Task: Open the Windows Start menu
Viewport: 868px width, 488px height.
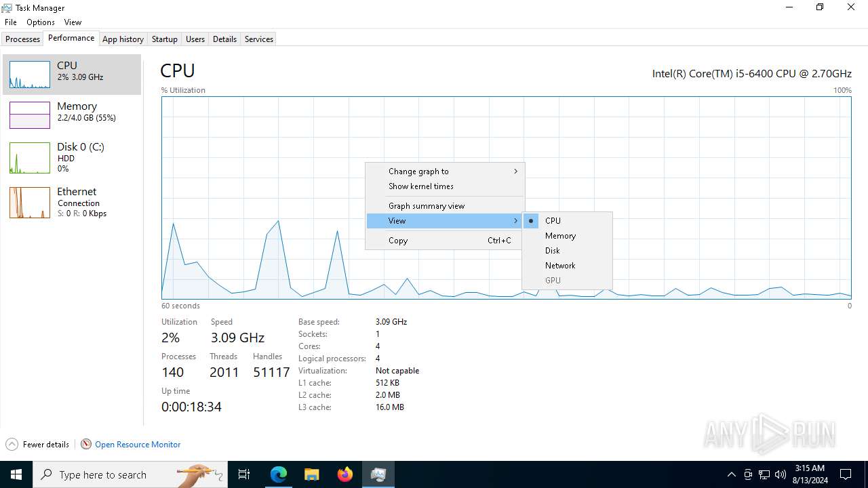Action: coord(16,474)
